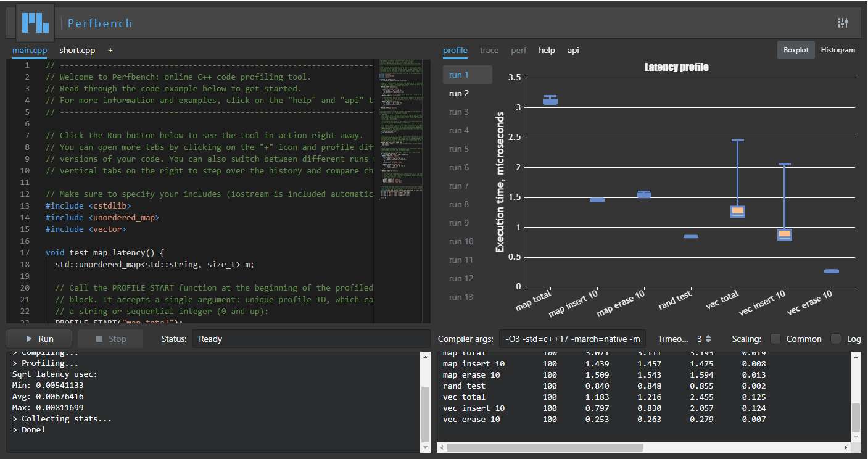868x459 pixels.
Task: Click the Stop button
Action: click(x=110, y=339)
